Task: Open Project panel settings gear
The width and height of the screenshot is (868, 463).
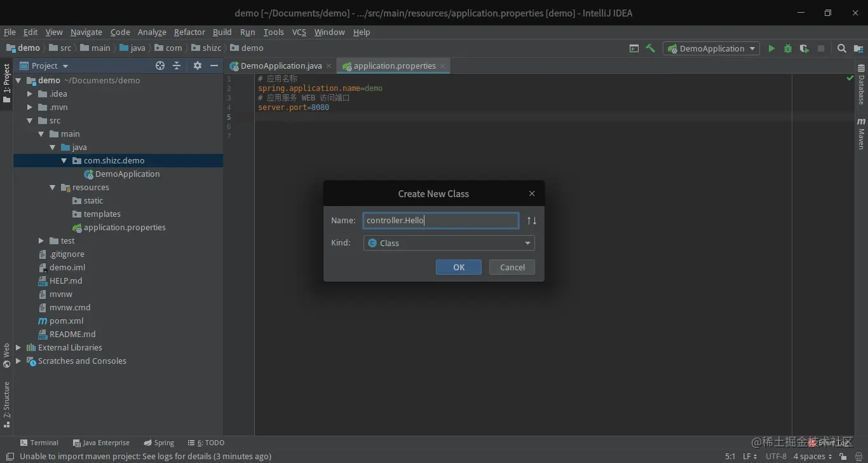Action: point(198,66)
